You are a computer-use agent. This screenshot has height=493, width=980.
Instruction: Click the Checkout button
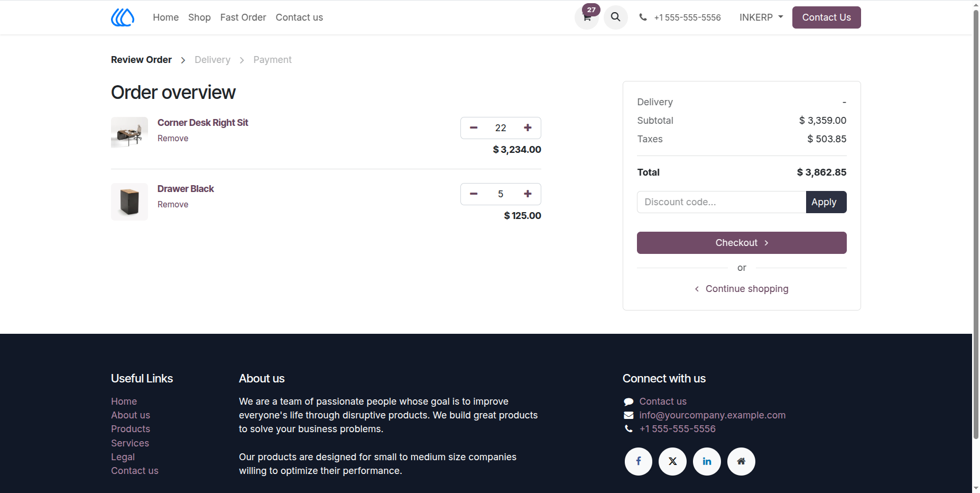coord(742,243)
